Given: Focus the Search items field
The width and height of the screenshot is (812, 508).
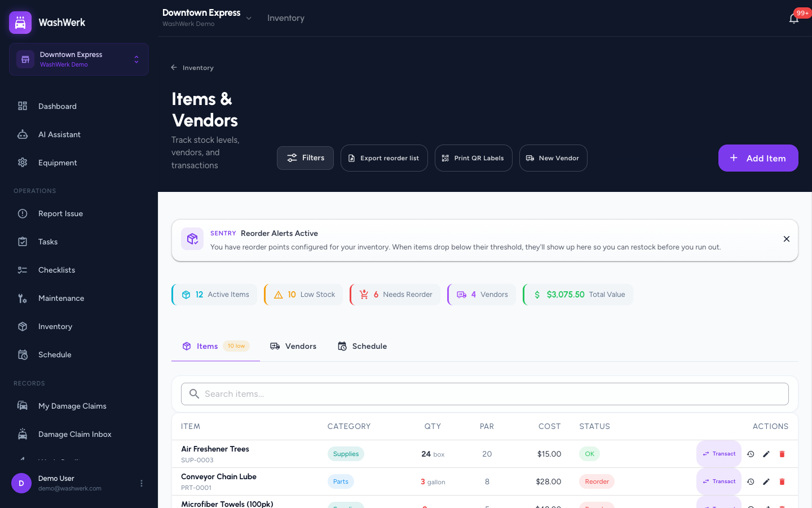Looking at the screenshot, I should click(485, 394).
